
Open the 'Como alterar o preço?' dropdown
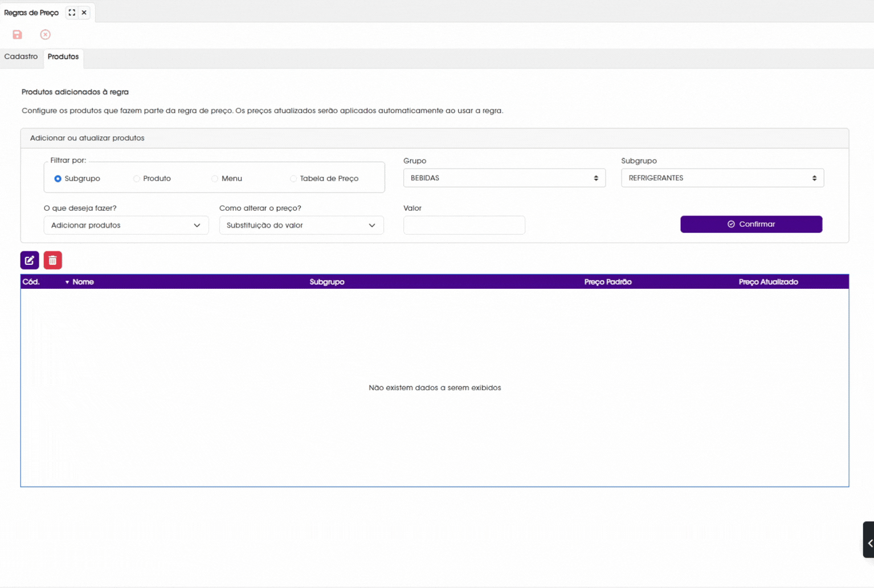coord(301,225)
